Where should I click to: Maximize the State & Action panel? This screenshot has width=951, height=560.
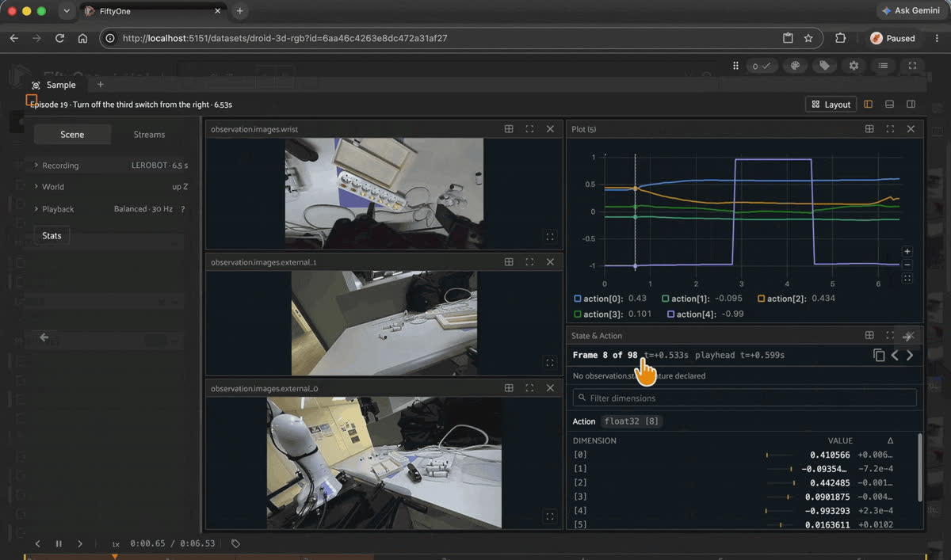pos(890,335)
